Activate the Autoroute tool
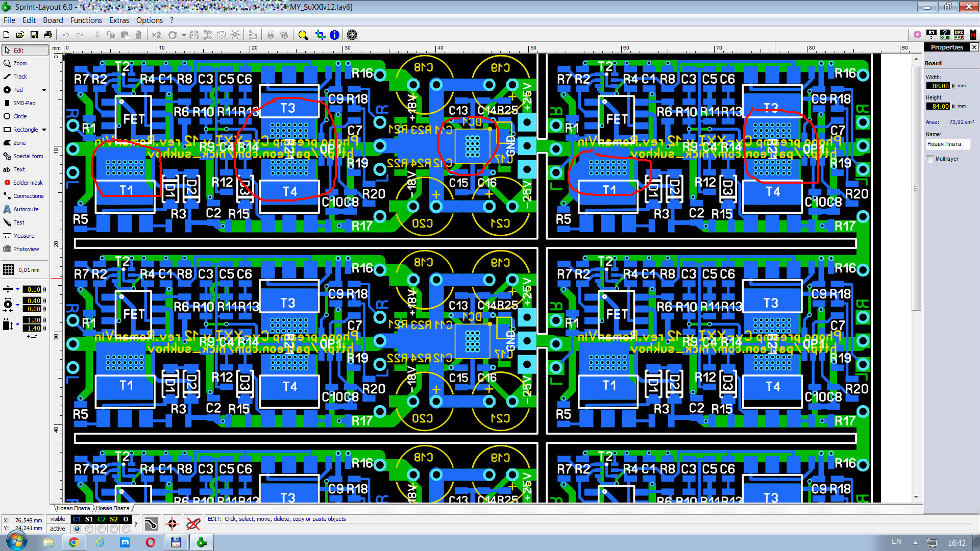Screen dimensions: 980x551 (x=25, y=209)
